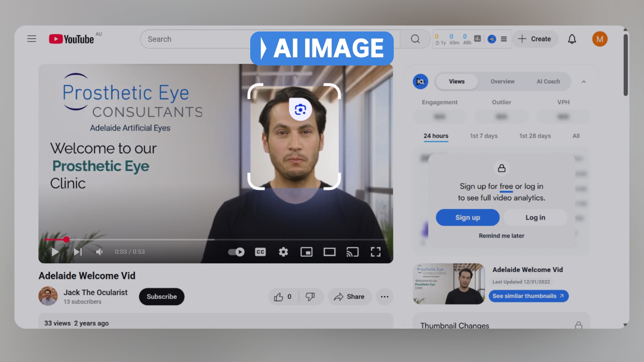Click the blue Sign up button
Image resolution: width=644 pixels, height=362 pixels.
click(x=467, y=218)
